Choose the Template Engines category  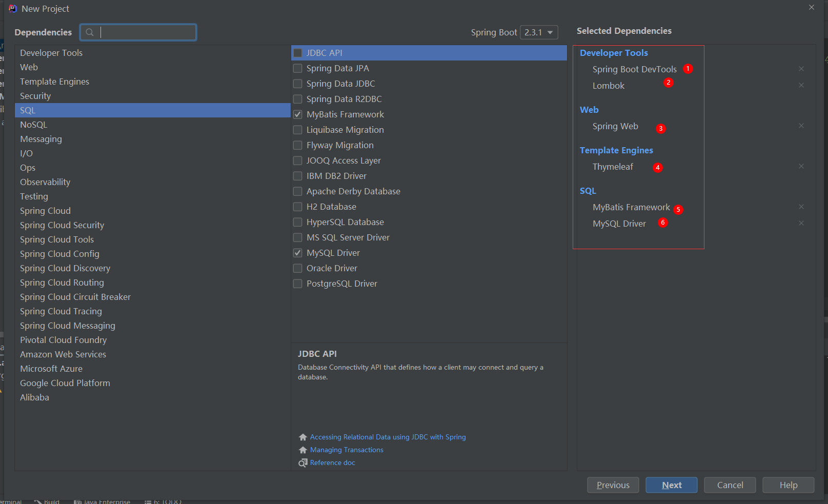click(x=54, y=82)
